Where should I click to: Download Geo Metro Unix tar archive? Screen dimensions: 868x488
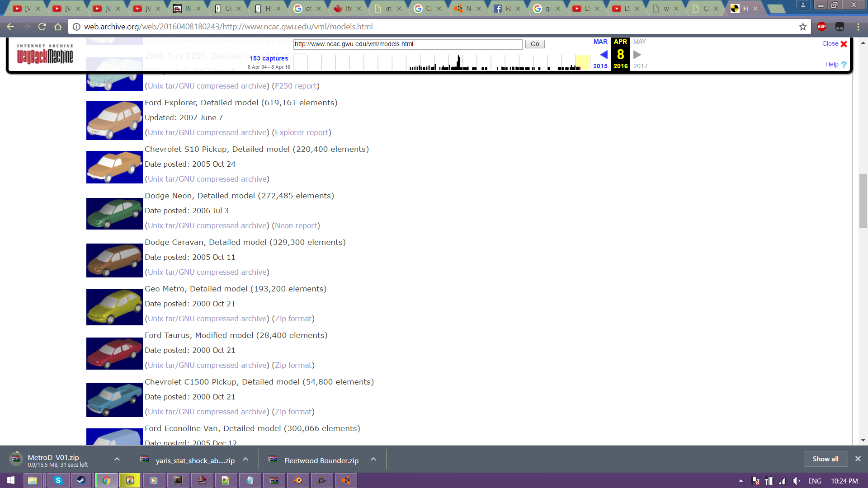click(x=207, y=319)
